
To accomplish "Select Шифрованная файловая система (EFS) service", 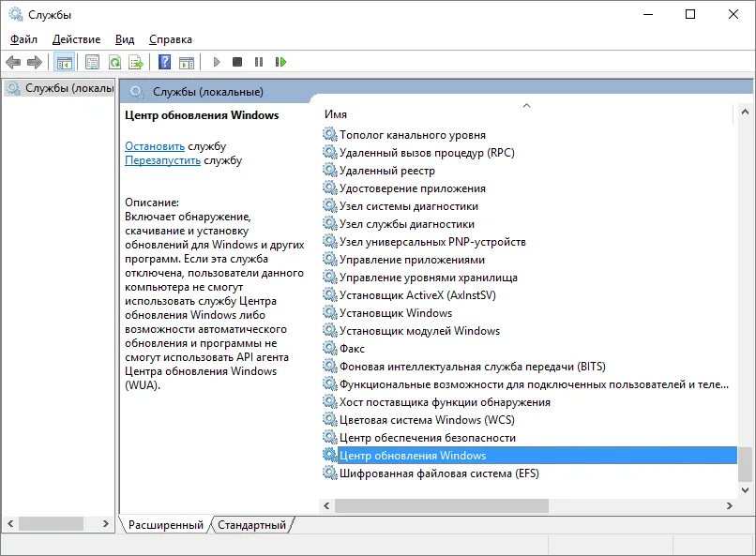I will pos(439,473).
